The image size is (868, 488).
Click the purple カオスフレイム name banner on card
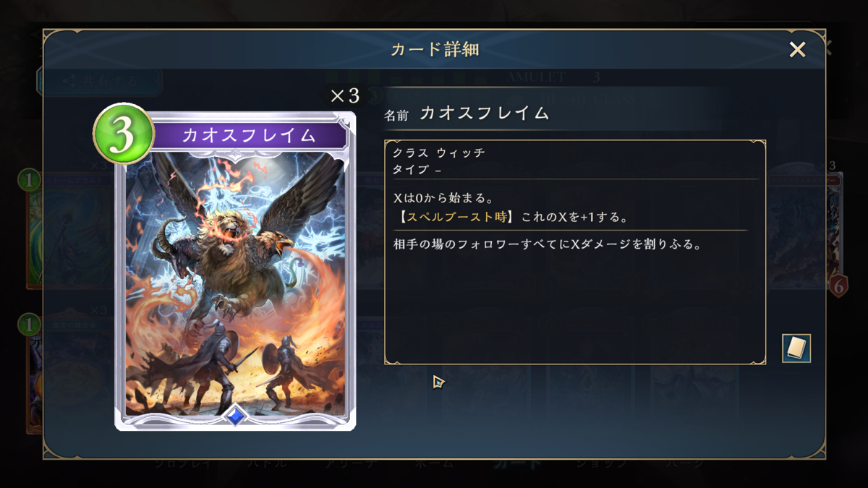pos(247,135)
